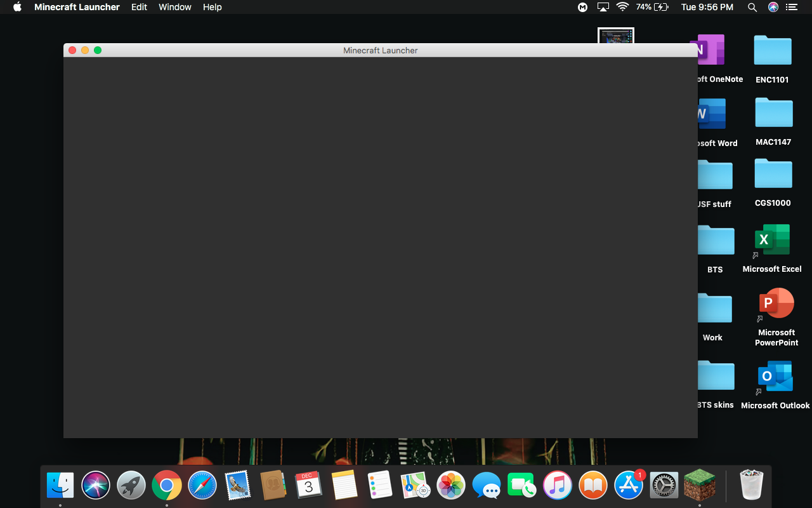
Task: Click the Tue 9:56 PM clock
Action: (x=707, y=7)
